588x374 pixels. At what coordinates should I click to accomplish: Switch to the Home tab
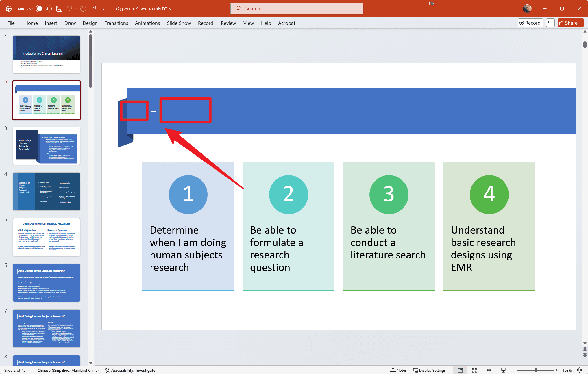[31, 23]
